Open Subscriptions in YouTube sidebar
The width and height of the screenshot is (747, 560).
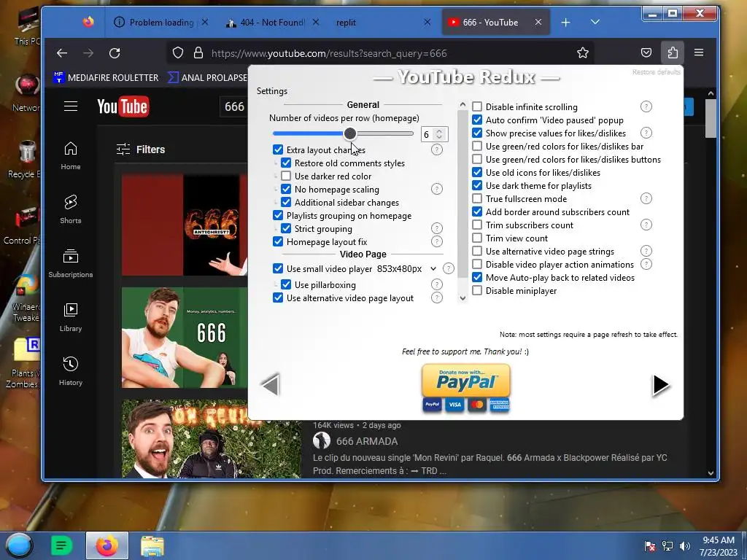(x=71, y=263)
